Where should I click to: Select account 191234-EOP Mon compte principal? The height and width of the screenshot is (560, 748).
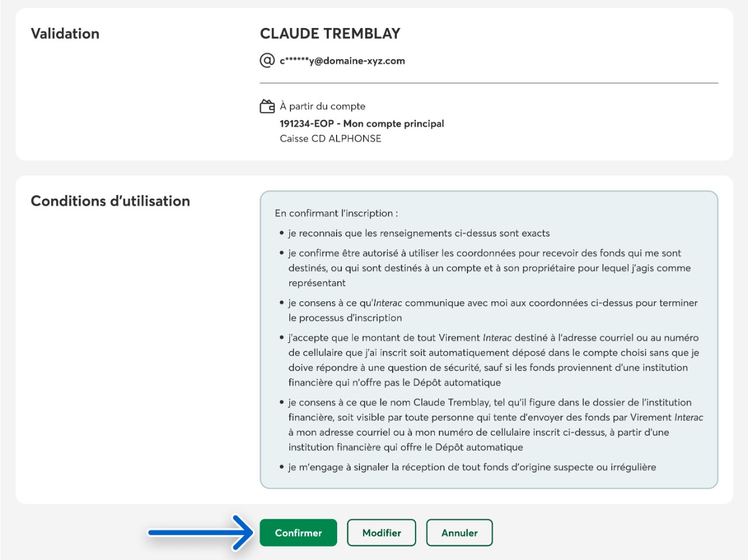point(362,124)
